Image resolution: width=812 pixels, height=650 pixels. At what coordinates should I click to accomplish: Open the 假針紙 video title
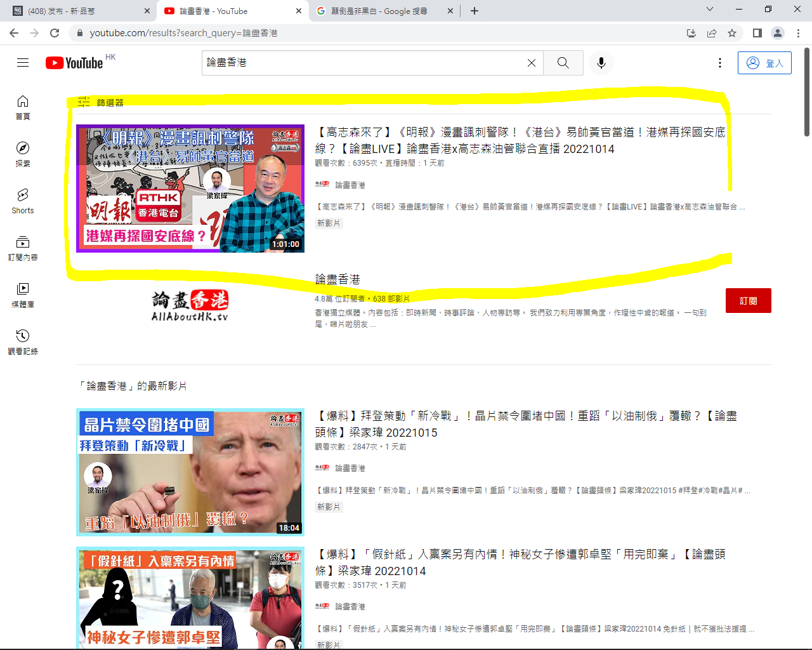tap(520, 562)
